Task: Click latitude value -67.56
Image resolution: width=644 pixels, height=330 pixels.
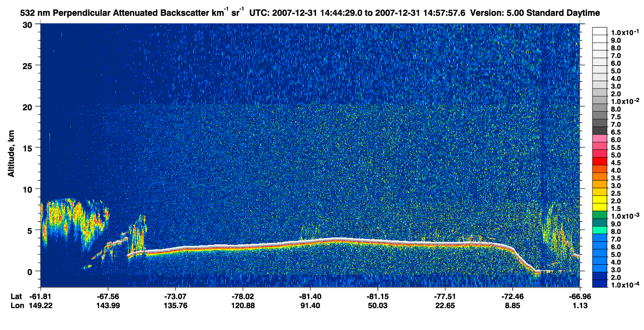Action: pyautogui.click(x=108, y=296)
